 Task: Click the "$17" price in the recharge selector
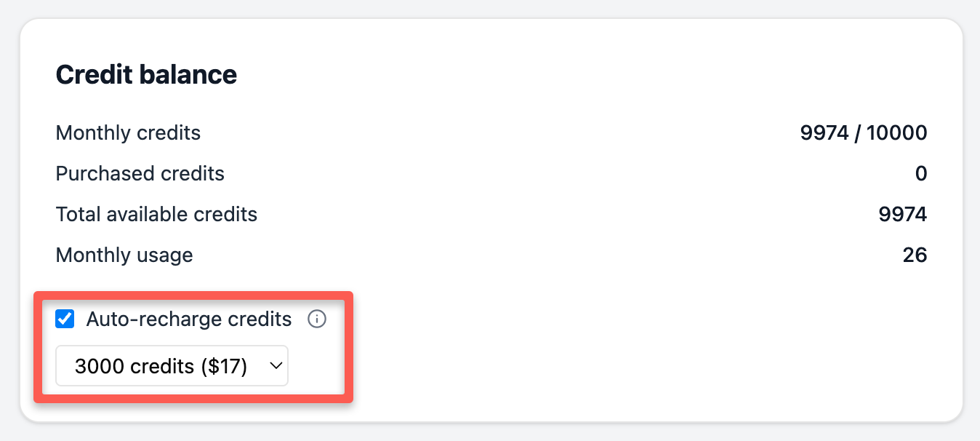click(x=226, y=367)
